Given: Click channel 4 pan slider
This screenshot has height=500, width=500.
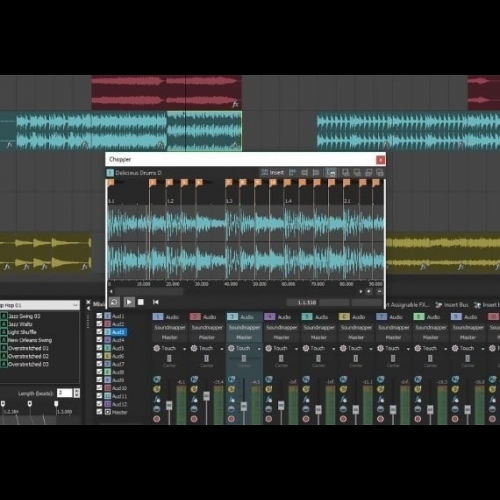Looking at the screenshot, I should tap(281, 358).
